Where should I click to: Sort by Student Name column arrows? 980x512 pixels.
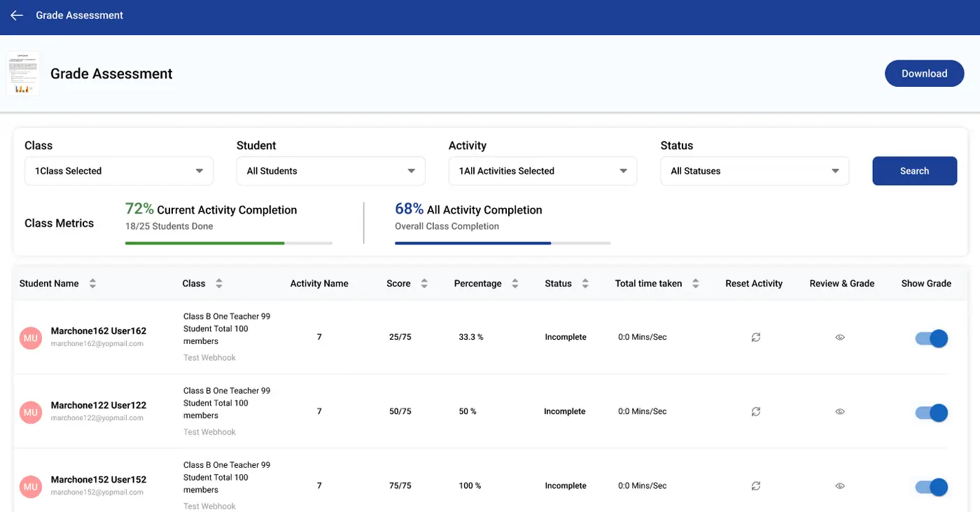point(92,284)
